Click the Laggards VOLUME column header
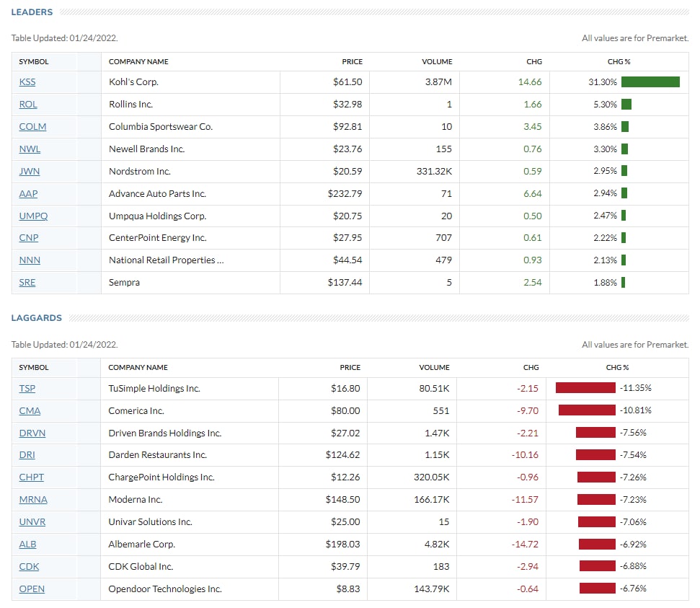Screen dimensions: 700x608 click(434, 368)
